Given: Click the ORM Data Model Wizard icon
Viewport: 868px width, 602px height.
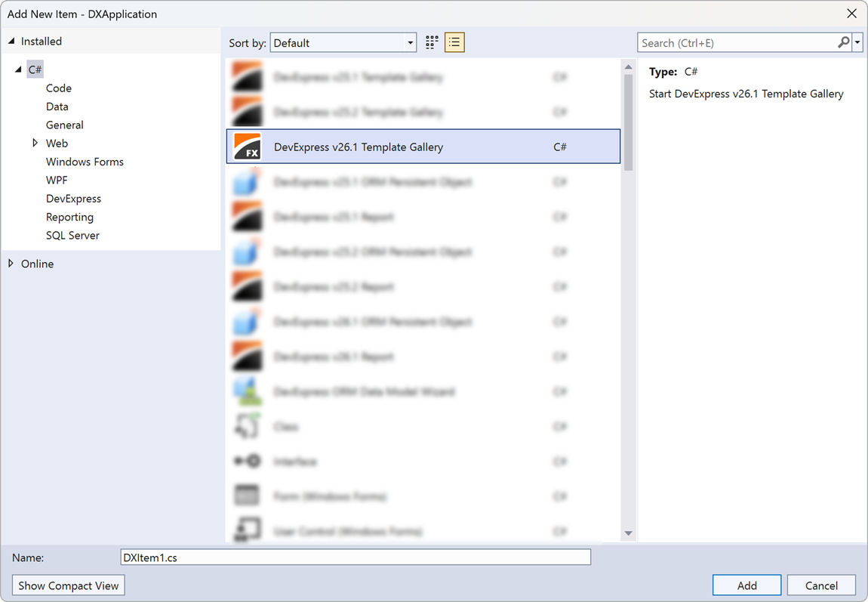Looking at the screenshot, I should (x=247, y=391).
